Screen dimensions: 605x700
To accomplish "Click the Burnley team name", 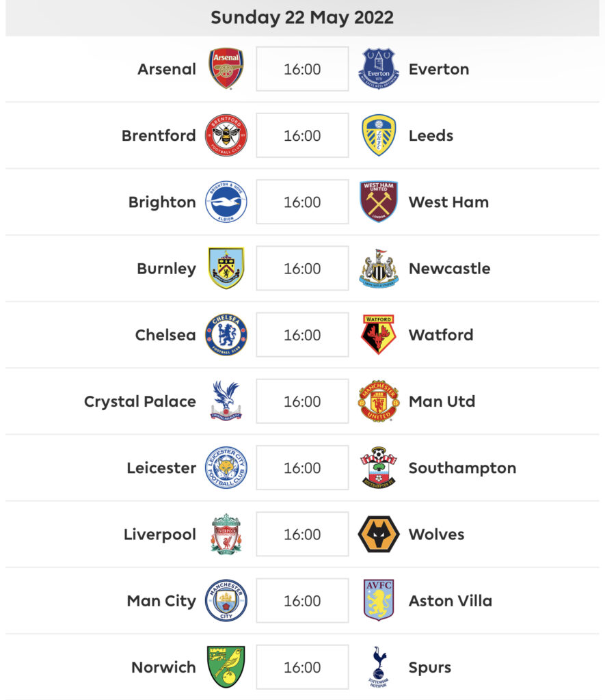I will pyautogui.click(x=167, y=269).
